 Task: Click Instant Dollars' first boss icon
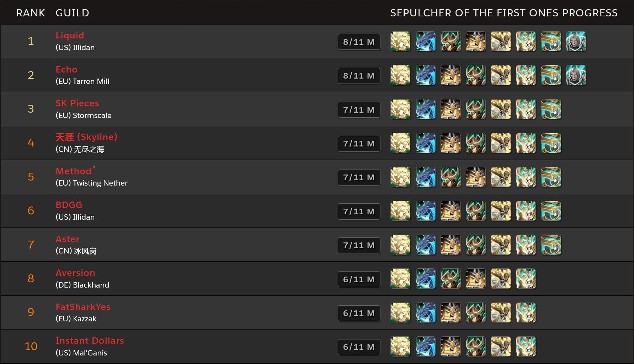coord(400,347)
